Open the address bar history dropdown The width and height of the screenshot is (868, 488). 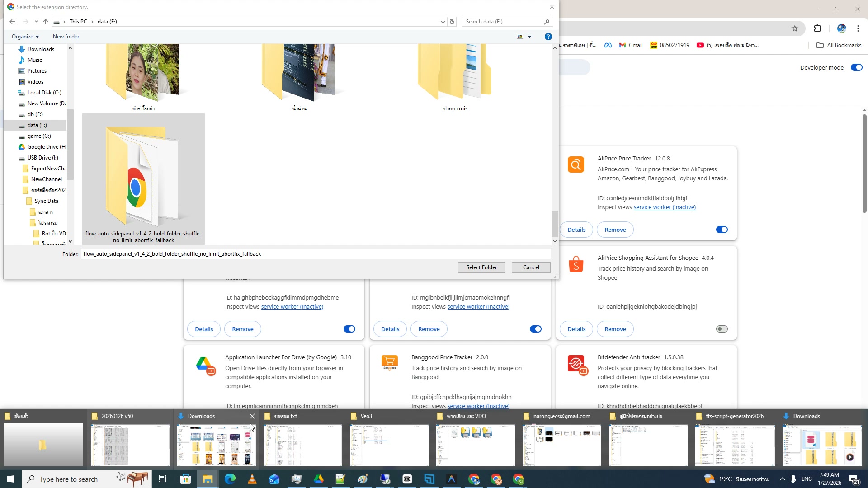[x=443, y=22]
